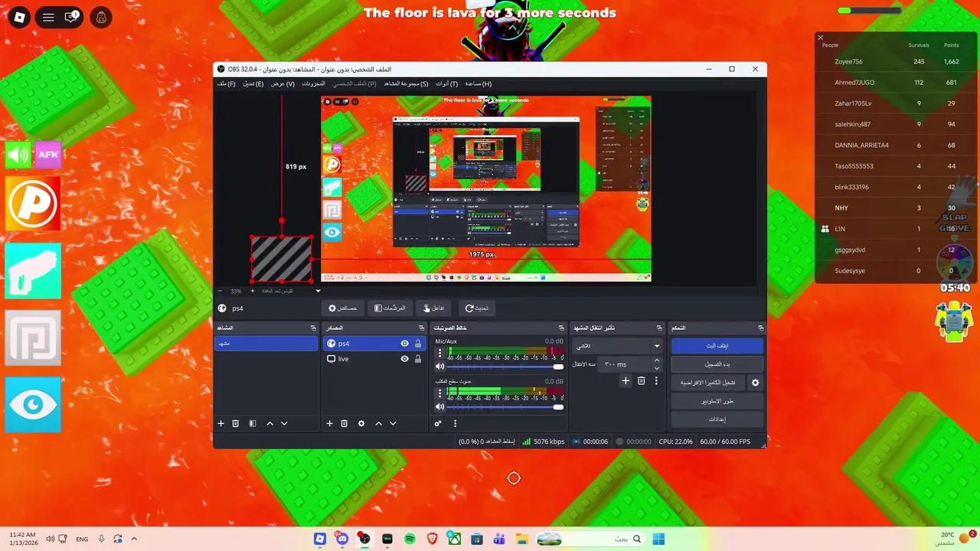Click بدء التسجيل start recording button
980x551 pixels.
coord(717,364)
